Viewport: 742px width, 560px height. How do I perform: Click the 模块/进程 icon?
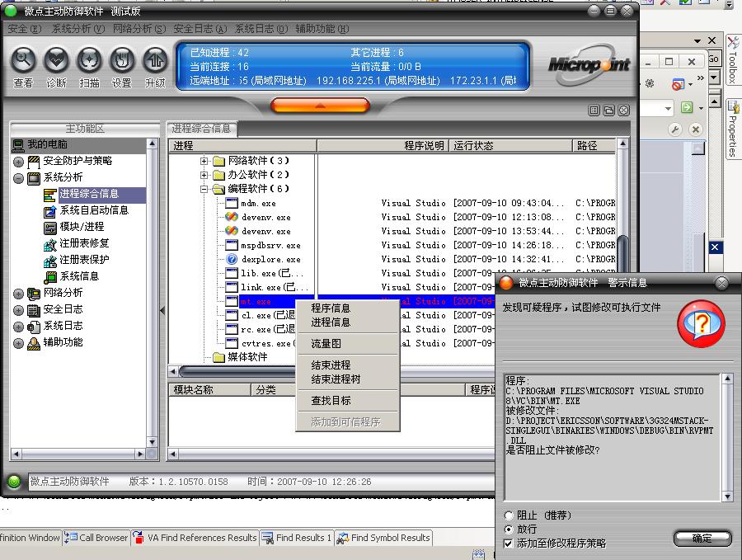coord(49,228)
